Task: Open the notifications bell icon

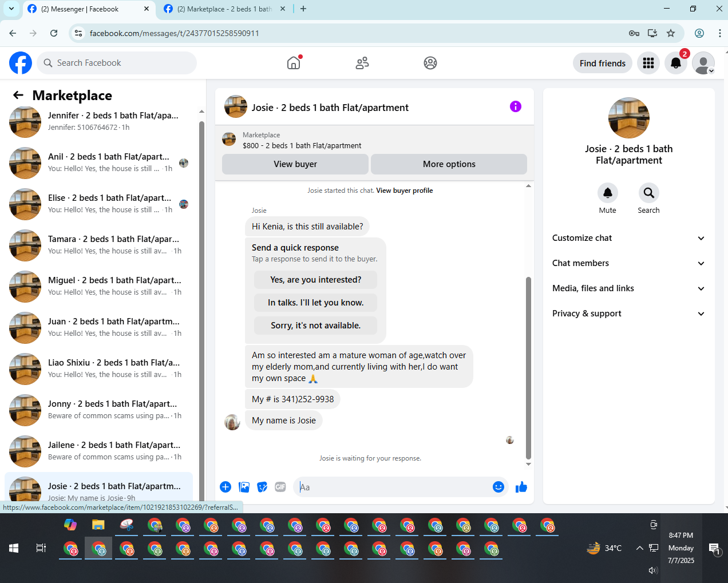Action: (x=676, y=63)
